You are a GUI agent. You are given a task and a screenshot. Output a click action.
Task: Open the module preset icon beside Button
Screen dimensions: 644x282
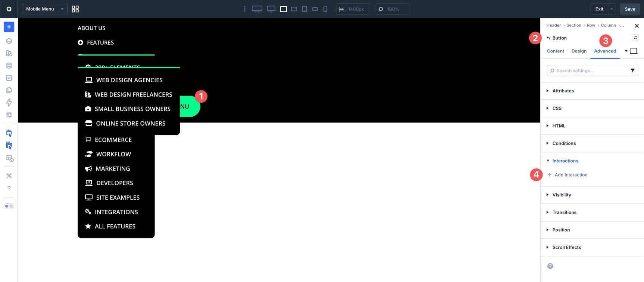(x=635, y=38)
